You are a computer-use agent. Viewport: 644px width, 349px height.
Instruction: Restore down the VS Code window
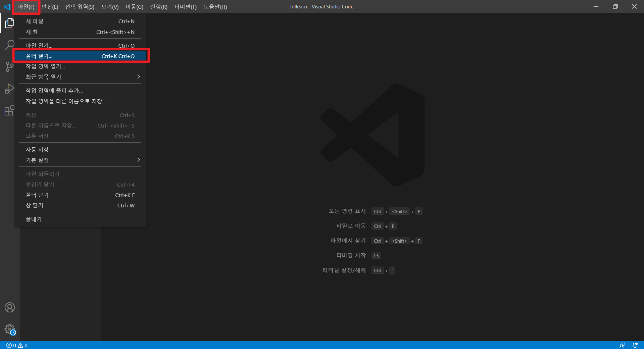615,7
